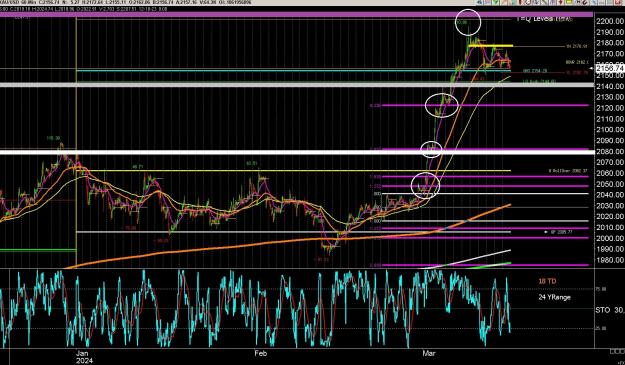Click the Jan 2024 date axis label
The image size is (625, 365).
(x=85, y=357)
